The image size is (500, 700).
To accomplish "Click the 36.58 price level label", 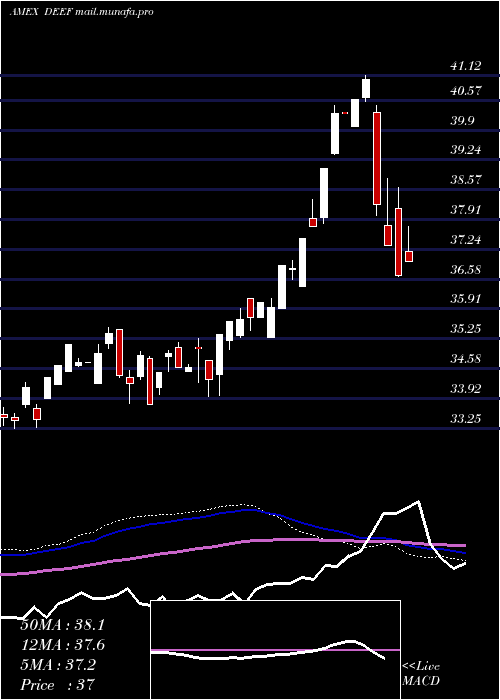I will 466,269.
